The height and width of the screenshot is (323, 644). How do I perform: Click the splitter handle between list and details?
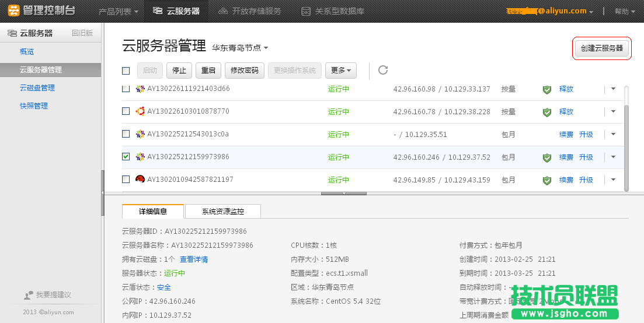coord(344,193)
